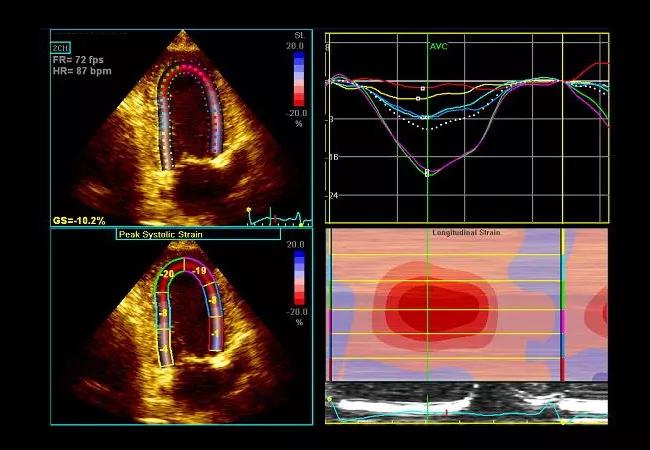This screenshot has width=650, height=450.
Task: Select the -20 segment strain value
Action: coord(167,273)
